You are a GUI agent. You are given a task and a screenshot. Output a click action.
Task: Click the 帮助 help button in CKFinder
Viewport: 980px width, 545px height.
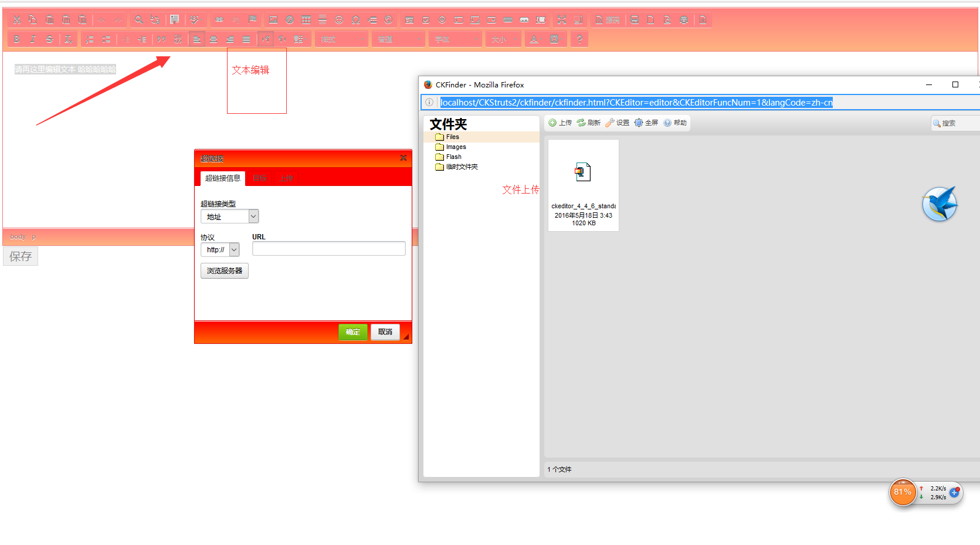pos(675,123)
